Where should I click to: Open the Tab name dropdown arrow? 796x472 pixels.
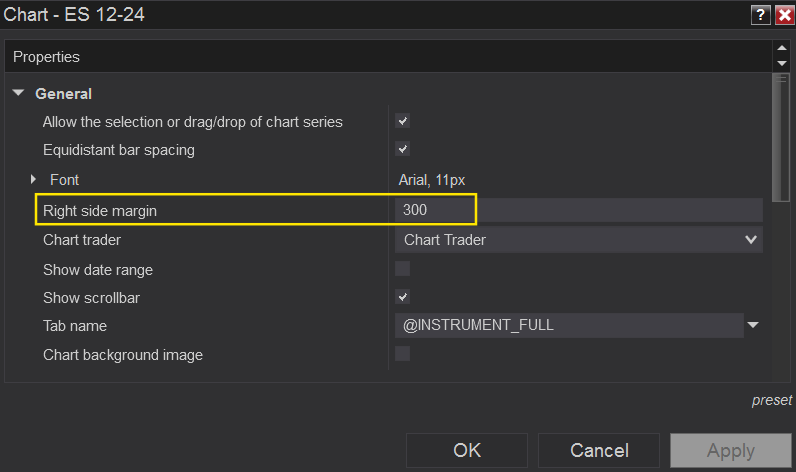[753, 325]
